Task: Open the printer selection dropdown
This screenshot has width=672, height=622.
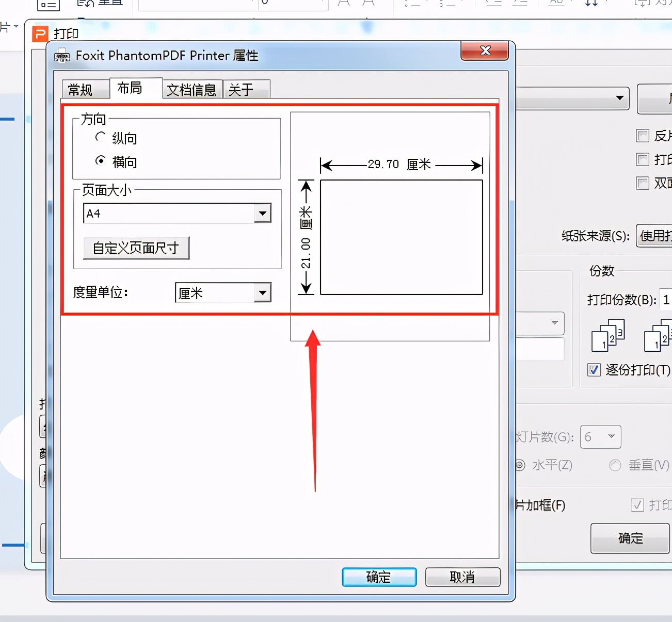Action: [x=619, y=99]
